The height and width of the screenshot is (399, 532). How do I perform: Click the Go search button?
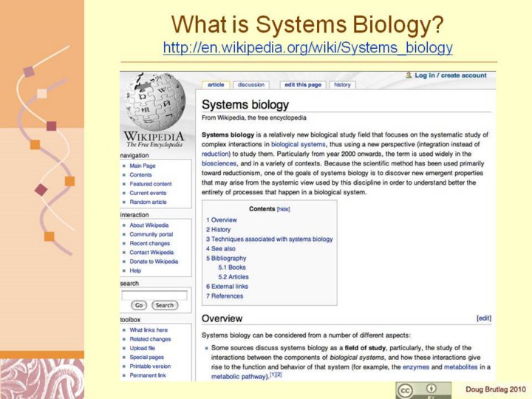[x=138, y=305]
